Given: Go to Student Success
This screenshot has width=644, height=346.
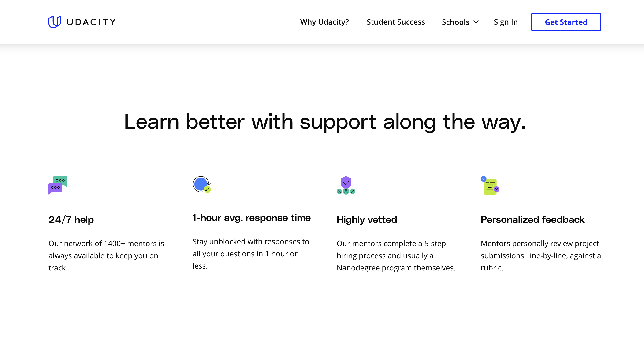Looking at the screenshot, I should click(395, 22).
